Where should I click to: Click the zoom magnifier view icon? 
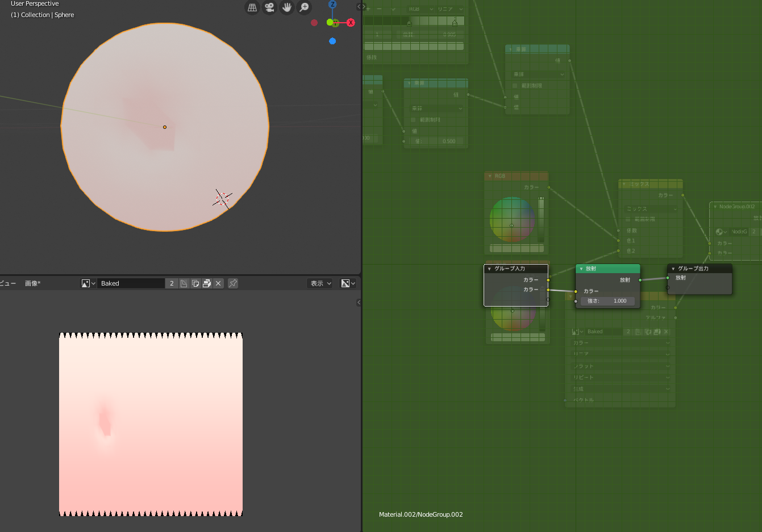click(x=305, y=7)
